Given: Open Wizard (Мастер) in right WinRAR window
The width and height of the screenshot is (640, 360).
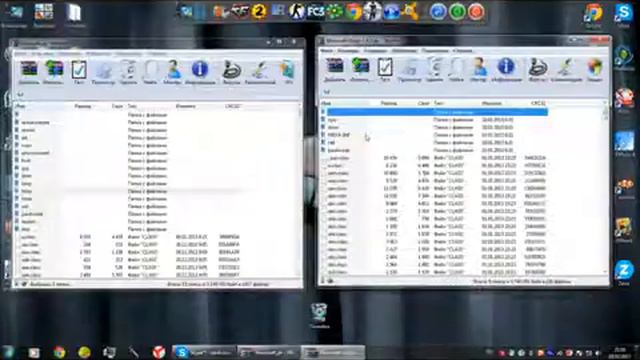Looking at the screenshot, I should point(479,69).
